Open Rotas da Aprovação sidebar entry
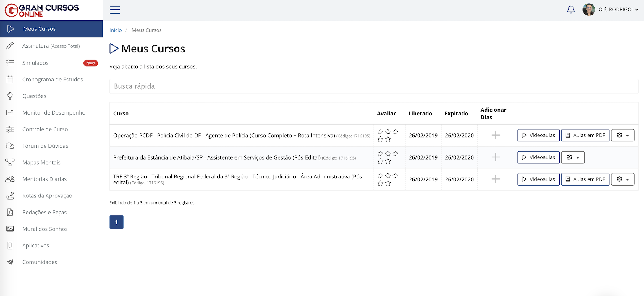This screenshot has height=296, width=644. coord(51,196)
